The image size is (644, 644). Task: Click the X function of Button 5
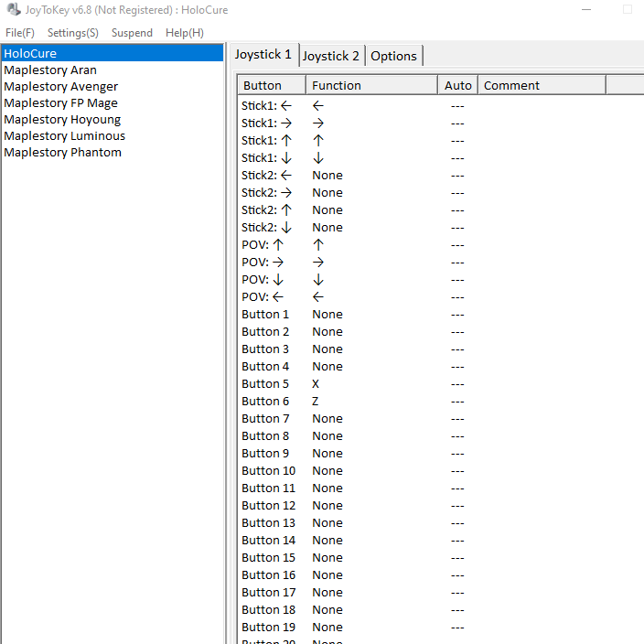coord(316,383)
